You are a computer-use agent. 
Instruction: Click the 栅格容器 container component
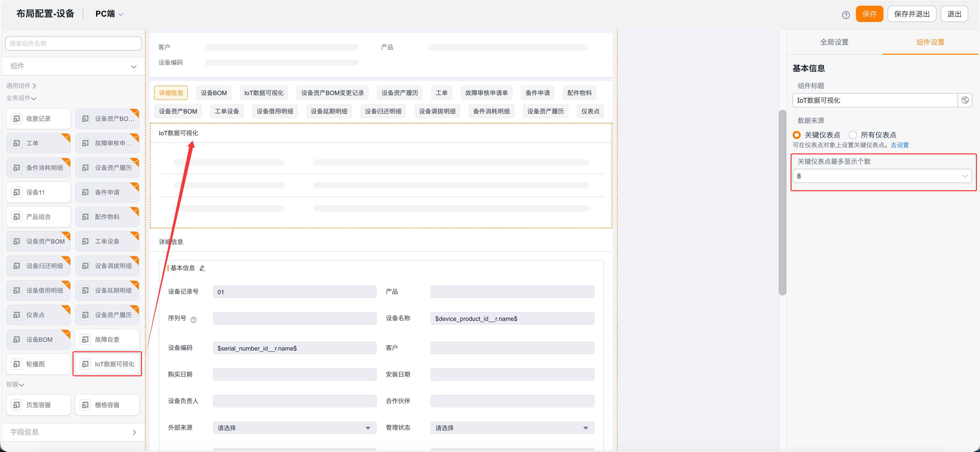pos(107,405)
